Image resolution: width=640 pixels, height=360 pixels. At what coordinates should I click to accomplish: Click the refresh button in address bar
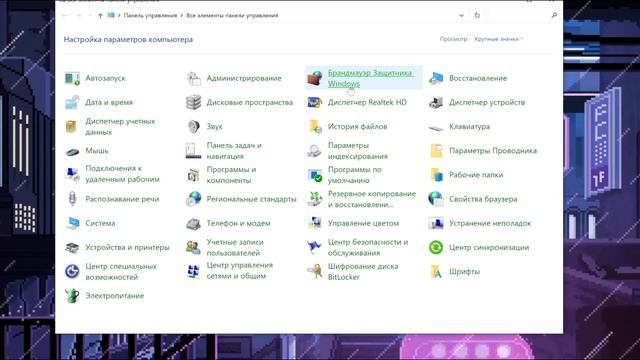click(x=477, y=16)
